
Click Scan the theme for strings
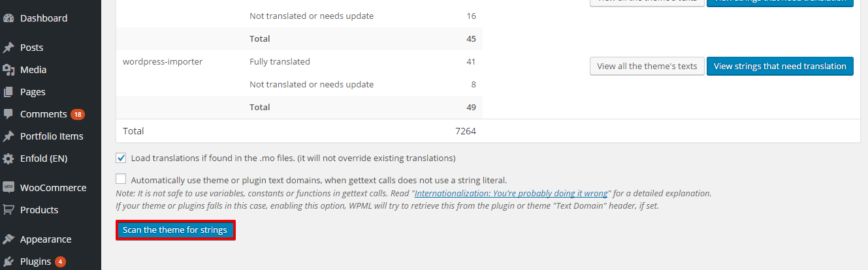click(x=175, y=230)
